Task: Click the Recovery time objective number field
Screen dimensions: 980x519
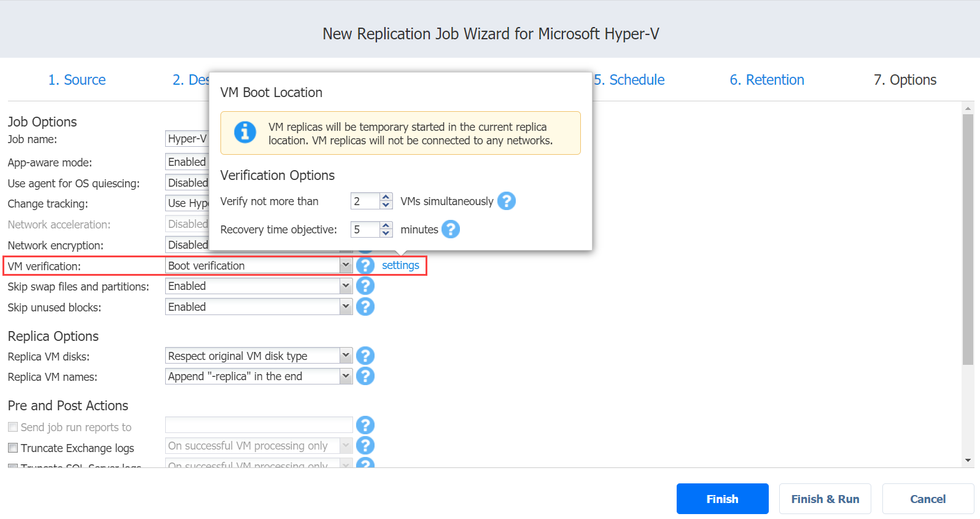Action: coord(365,229)
